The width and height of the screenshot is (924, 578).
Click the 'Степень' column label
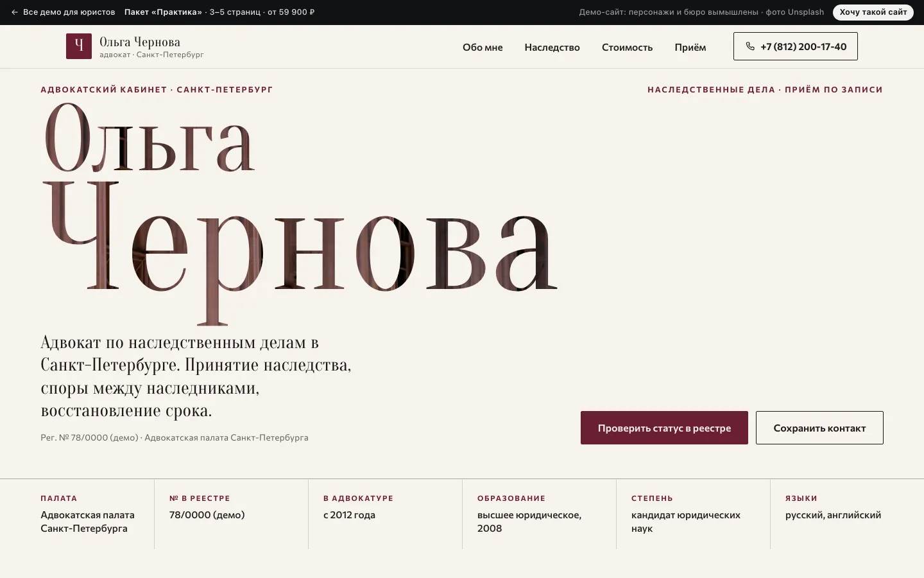tap(652, 498)
